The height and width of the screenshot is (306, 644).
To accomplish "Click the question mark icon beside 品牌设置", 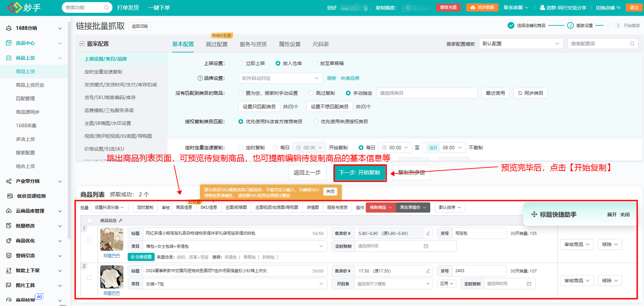I will coord(200,78).
